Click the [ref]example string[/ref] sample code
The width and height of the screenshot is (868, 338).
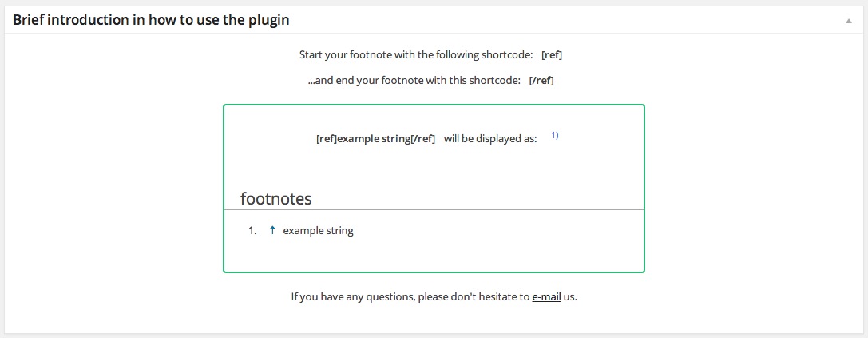(376, 138)
